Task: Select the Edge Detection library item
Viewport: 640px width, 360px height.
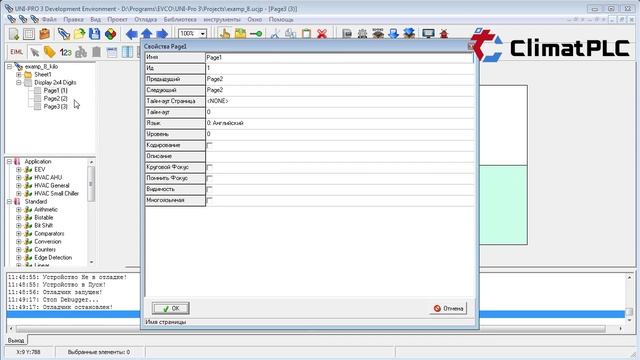Action: (53, 258)
